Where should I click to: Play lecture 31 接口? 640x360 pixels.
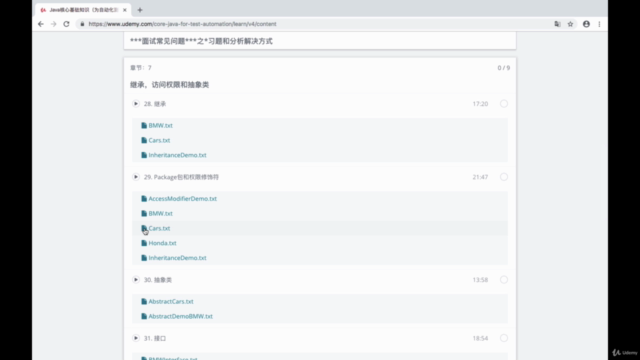tap(136, 338)
